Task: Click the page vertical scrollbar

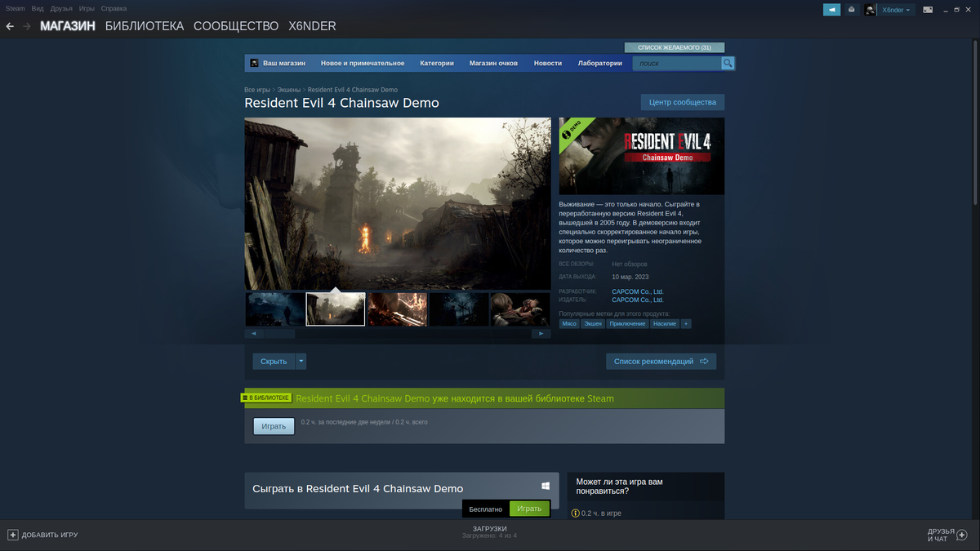Action: pos(976,122)
